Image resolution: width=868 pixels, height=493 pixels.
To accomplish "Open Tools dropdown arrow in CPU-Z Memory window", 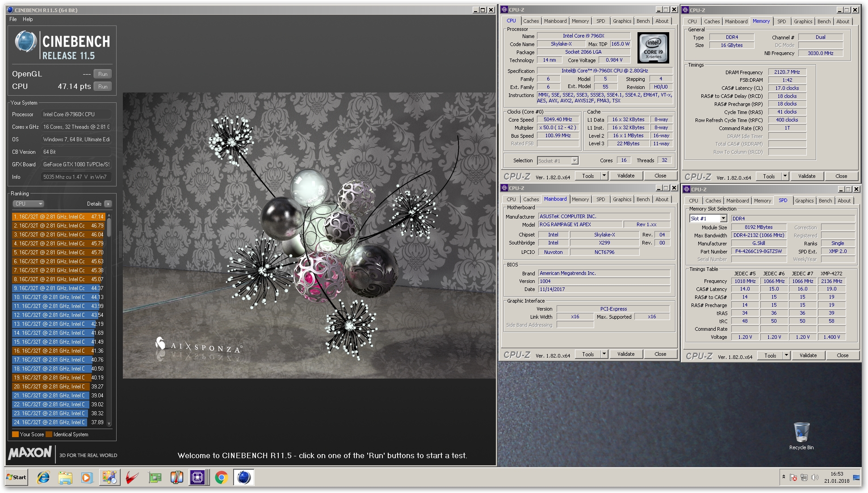I will tap(785, 176).
